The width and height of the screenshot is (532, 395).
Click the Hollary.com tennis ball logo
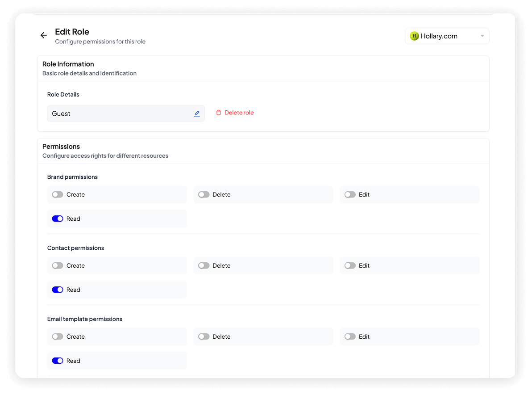click(x=414, y=36)
